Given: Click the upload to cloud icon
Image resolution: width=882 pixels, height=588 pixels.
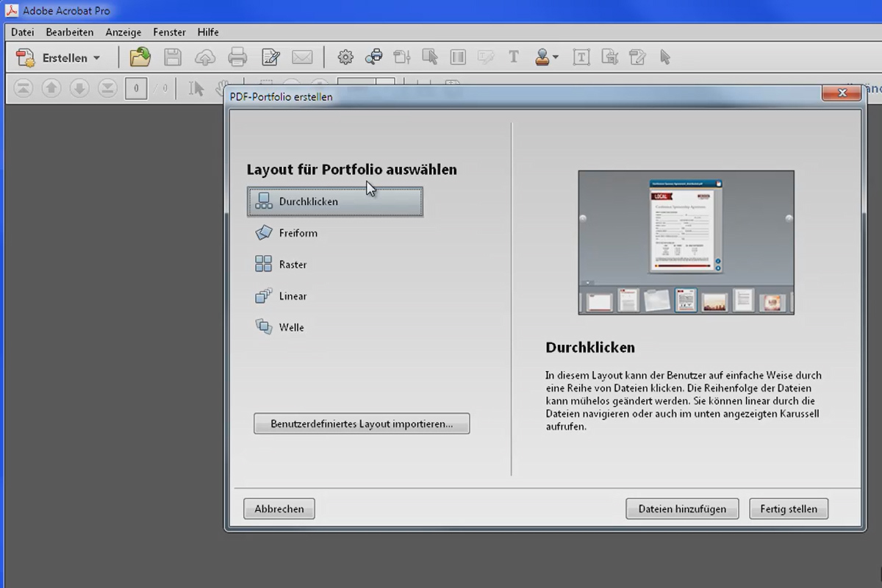Looking at the screenshot, I should point(204,57).
